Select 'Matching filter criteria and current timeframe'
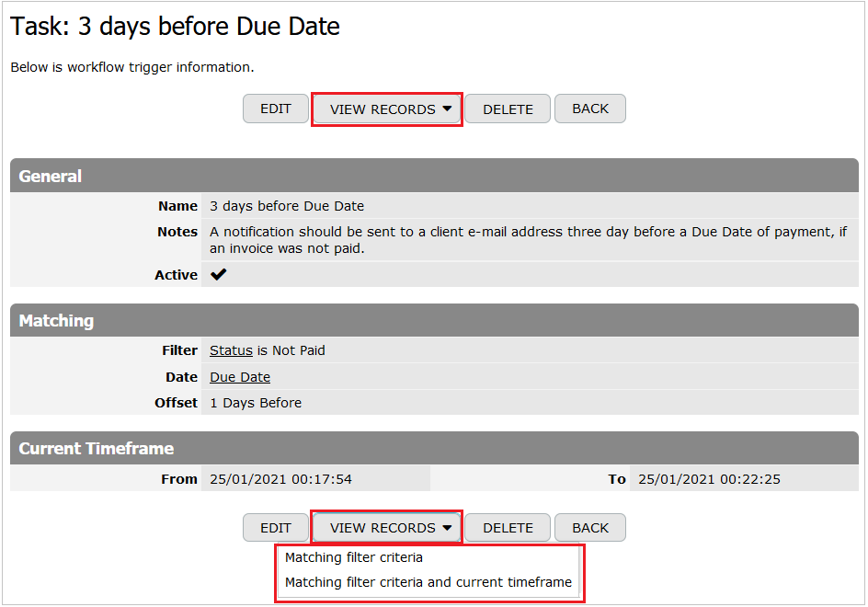Image resolution: width=868 pixels, height=607 pixels. pos(428,582)
